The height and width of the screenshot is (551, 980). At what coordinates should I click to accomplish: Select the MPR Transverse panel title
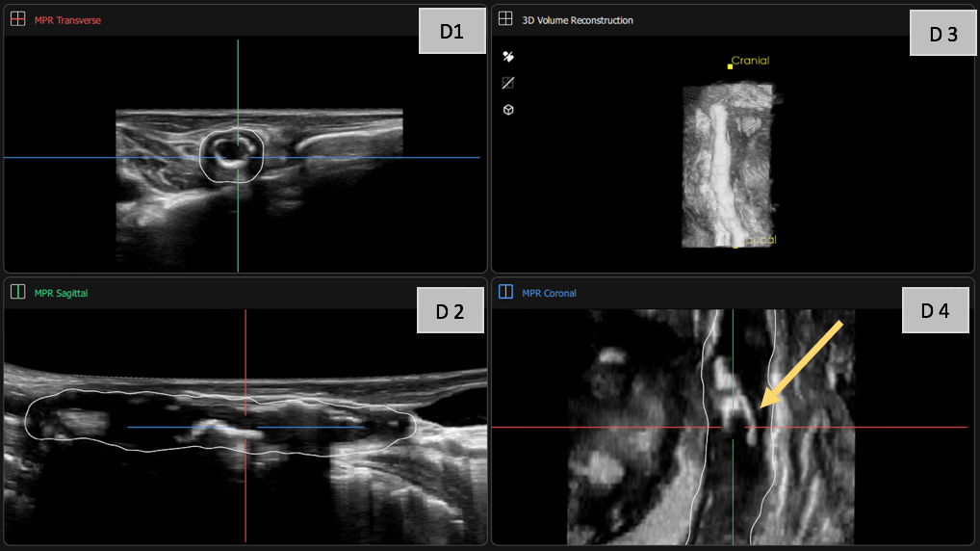[67, 20]
